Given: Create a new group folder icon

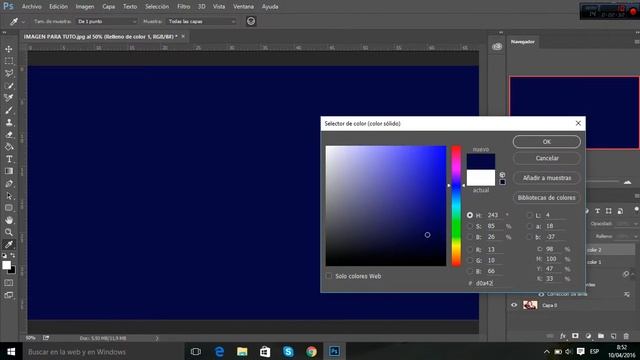Looking at the screenshot, I should tap(601, 336).
